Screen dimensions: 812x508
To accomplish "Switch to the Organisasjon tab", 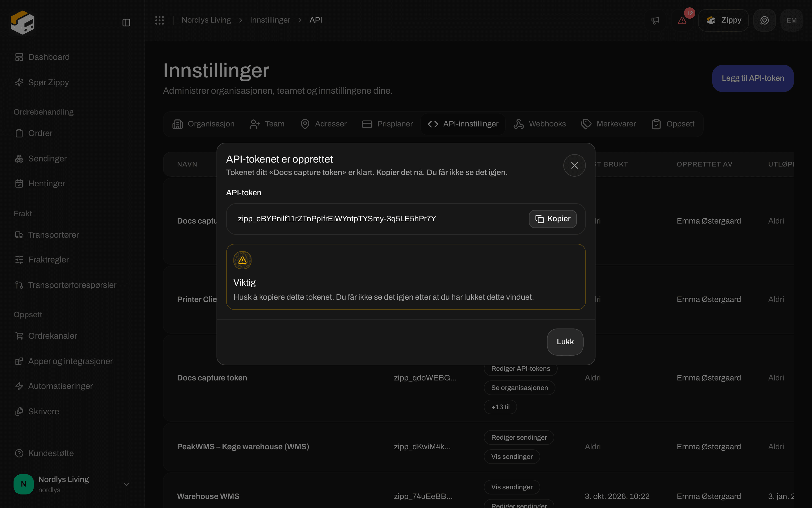I will [203, 124].
